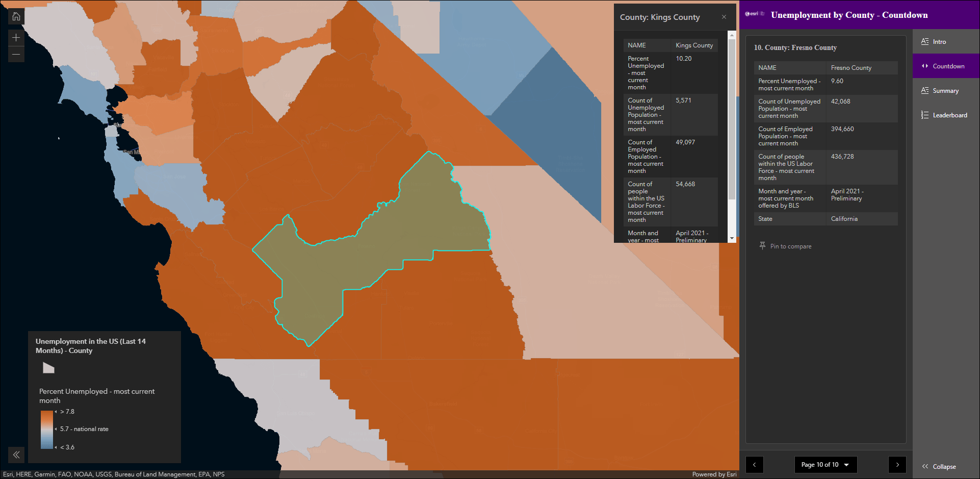Click the legend title 'Unemployment in the US'
Image resolution: width=980 pixels, height=479 pixels.
[91, 346]
